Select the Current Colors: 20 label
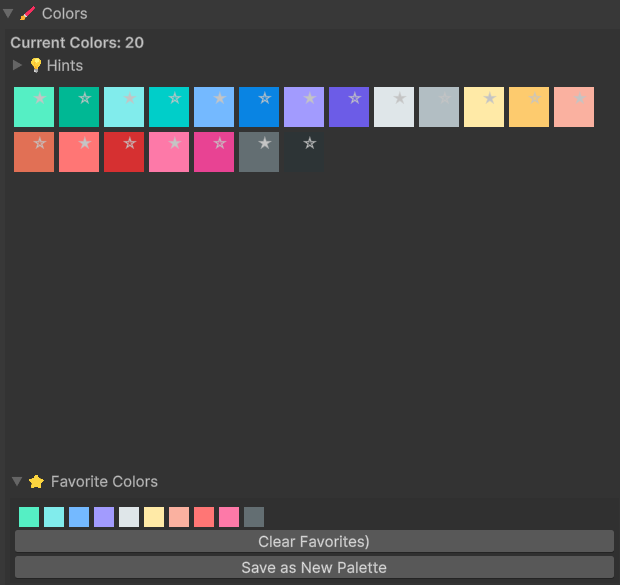 (77, 43)
